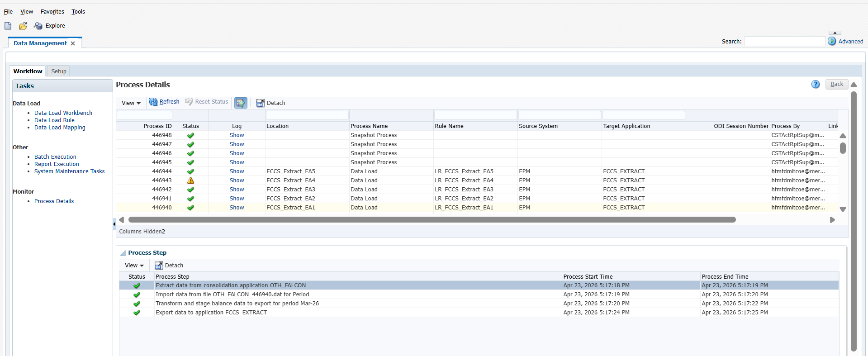This screenshot has width=868, height=356.
Task: Open the Tools menu
Action: point(78,12)
